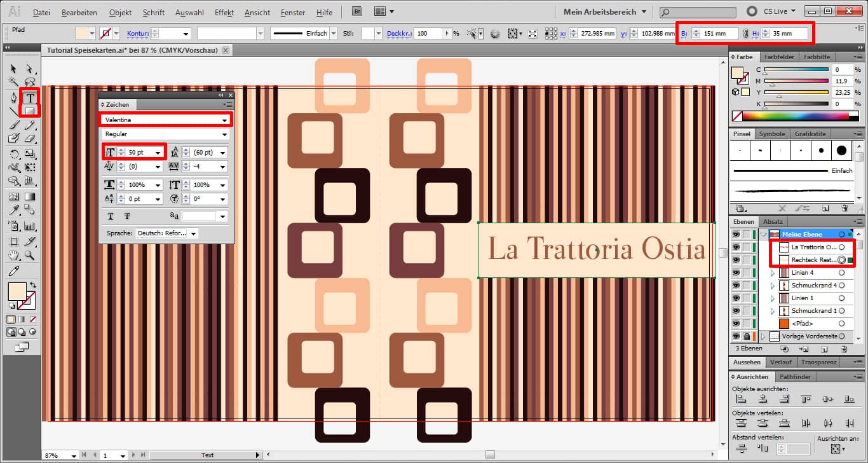Open the Valentina font family dropdown
The width and height of the screenshot is (868, 463).
[x=224, y=120]
